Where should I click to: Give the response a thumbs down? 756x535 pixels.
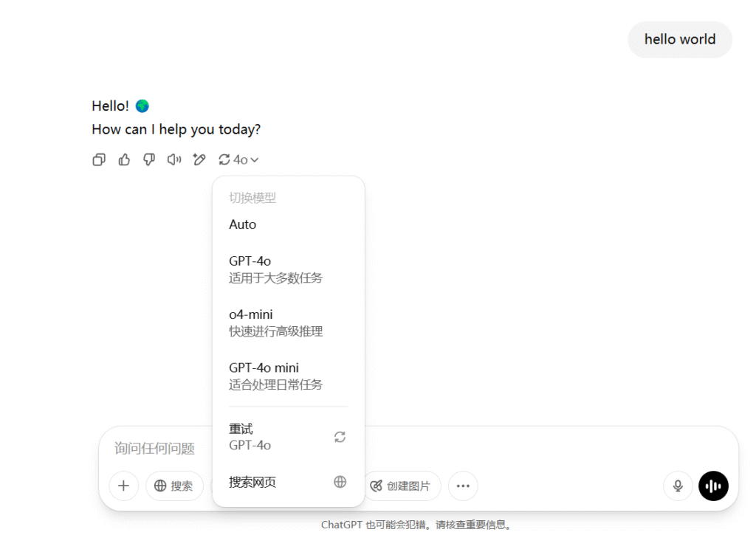pyautogui.click(x=149, y=159)
